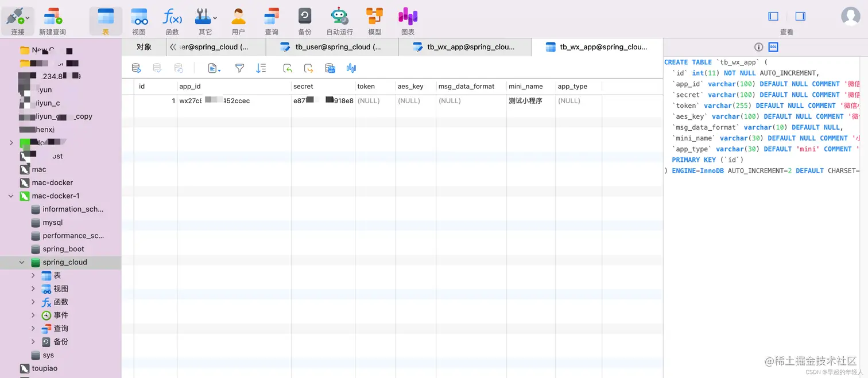868x378 pixels.
Task: Click the aes_key column header
Action: [416, 86]
